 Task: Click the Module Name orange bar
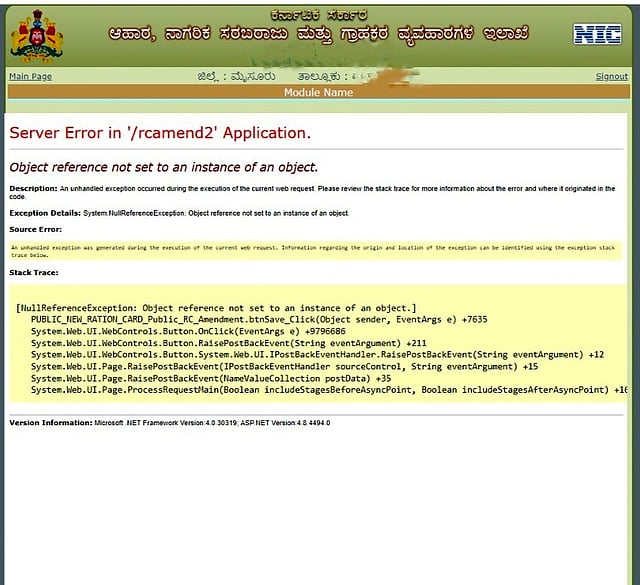point(318,92)
